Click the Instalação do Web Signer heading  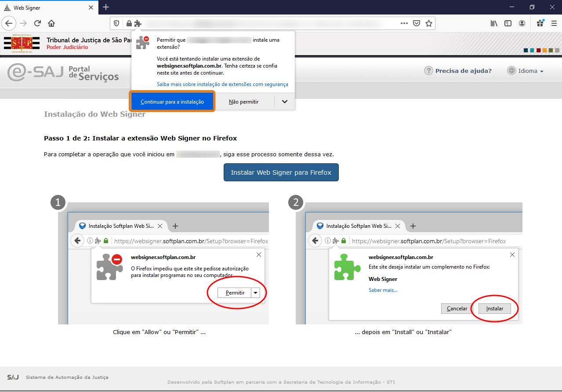(94, 114)
